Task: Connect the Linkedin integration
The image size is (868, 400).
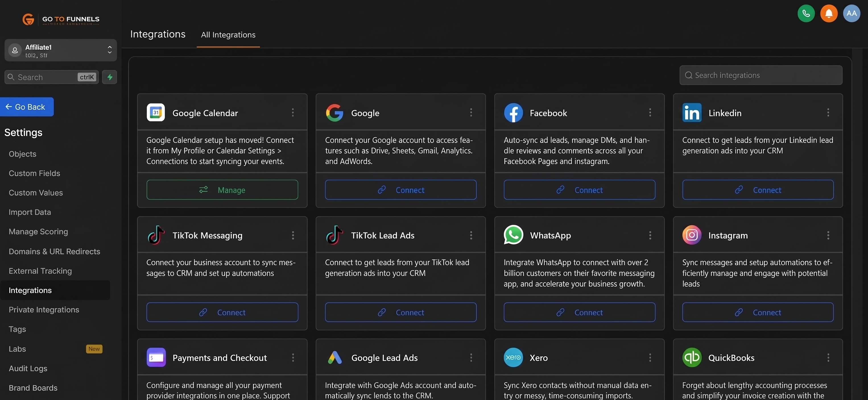Action: point(758,189)
